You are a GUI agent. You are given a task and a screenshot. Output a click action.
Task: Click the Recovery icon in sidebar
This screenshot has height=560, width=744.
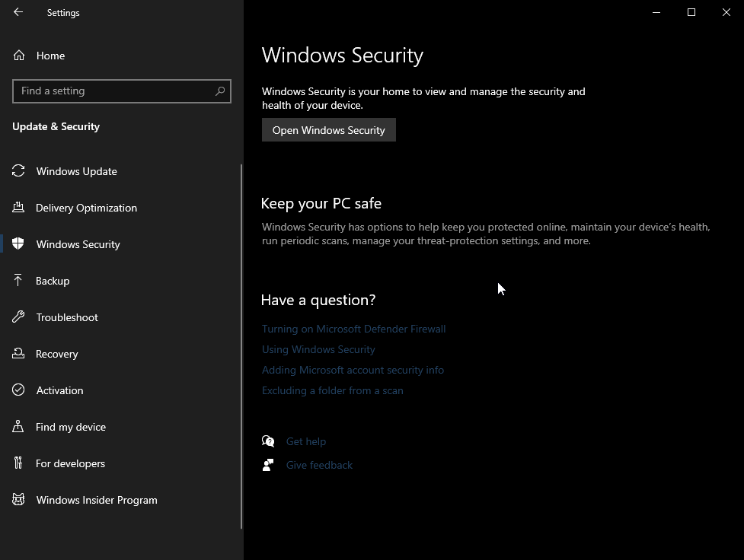(x=18, y=354)
